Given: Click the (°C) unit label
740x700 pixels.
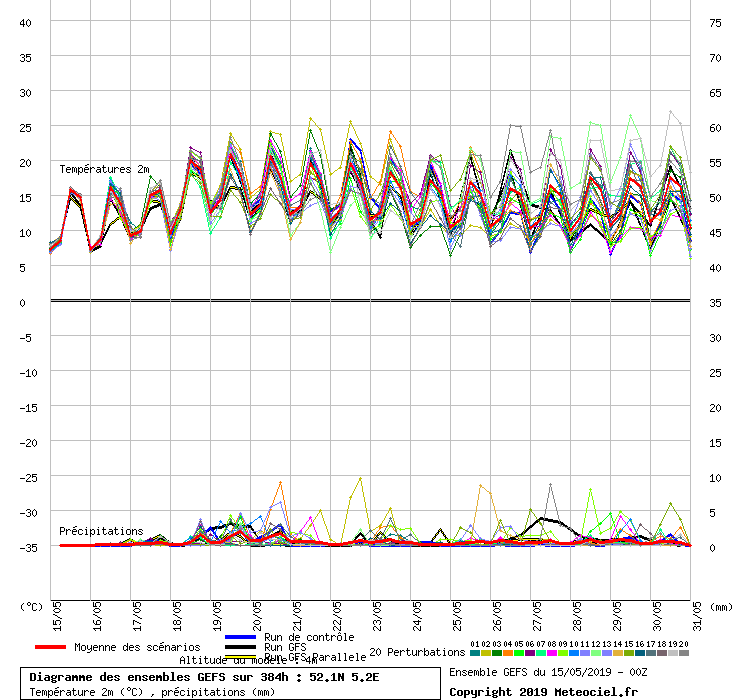Looking at the screenshot, I should tap(31, 607).
